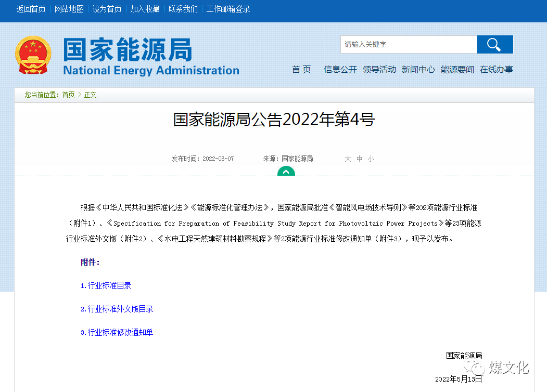Click the green collapse arrow below the date line
547x392 pixels.
tap(286, 172)
